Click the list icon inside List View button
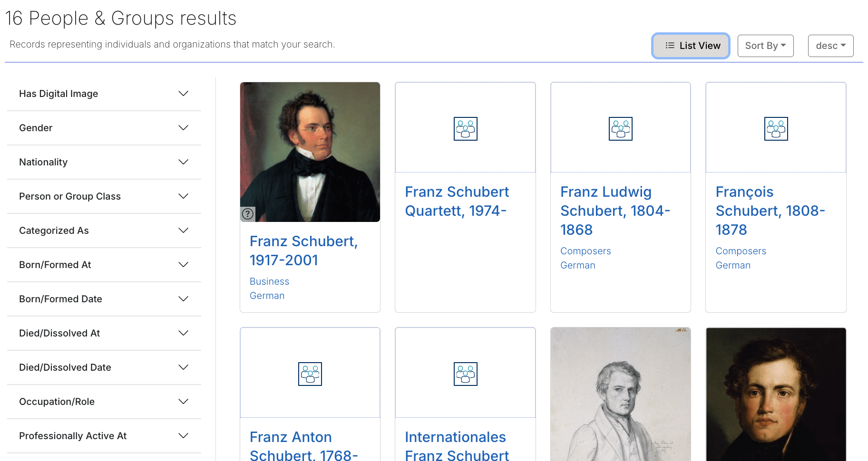Screen dimensions: 868x461 click(669, 46)
